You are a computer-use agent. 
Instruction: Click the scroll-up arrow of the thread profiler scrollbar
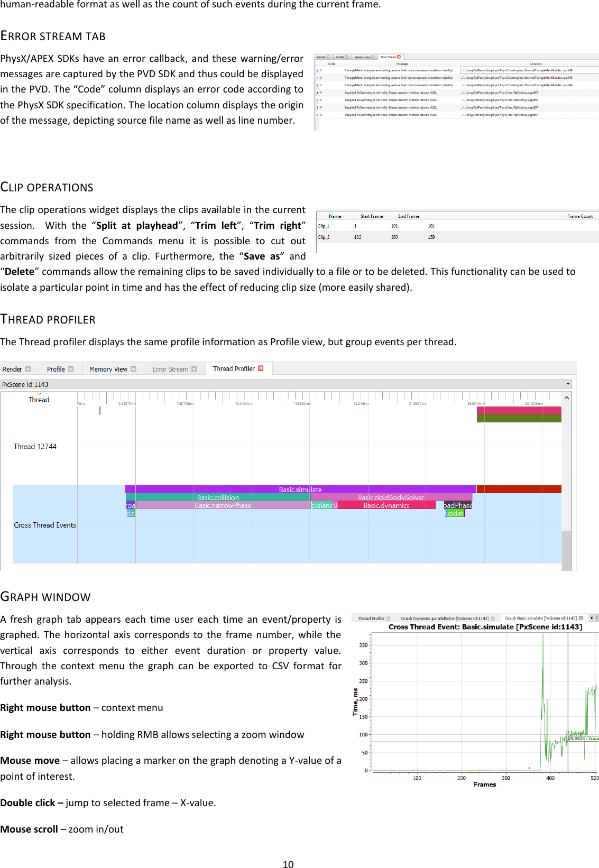(566, 398)
